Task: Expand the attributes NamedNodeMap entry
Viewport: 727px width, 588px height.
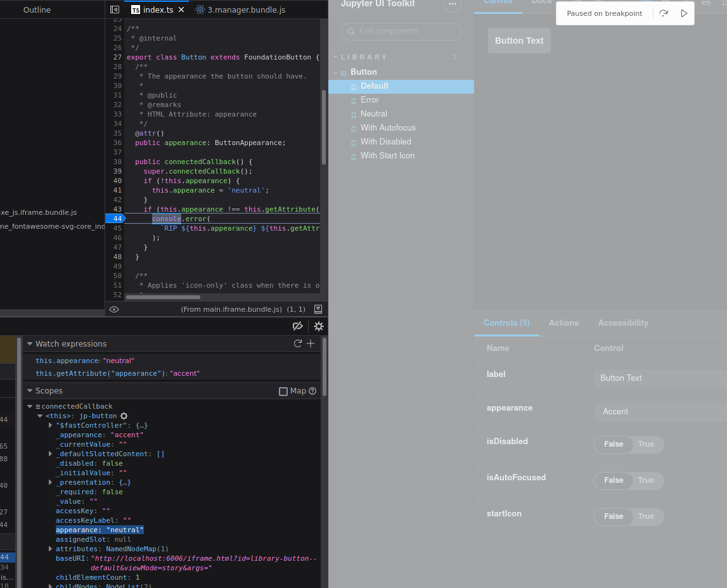Action: [51, 549]
